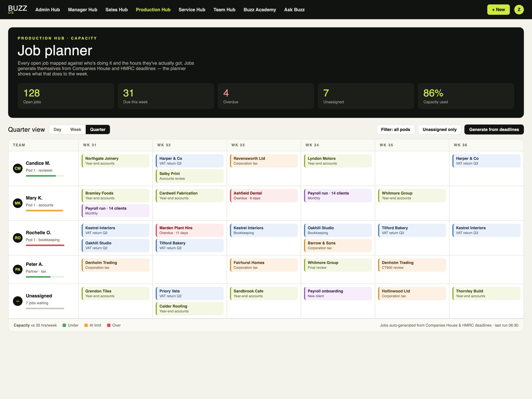The image size is (532, 399).
Task: Click the orange At limit legend swatch
Action: tap(86, 325)
